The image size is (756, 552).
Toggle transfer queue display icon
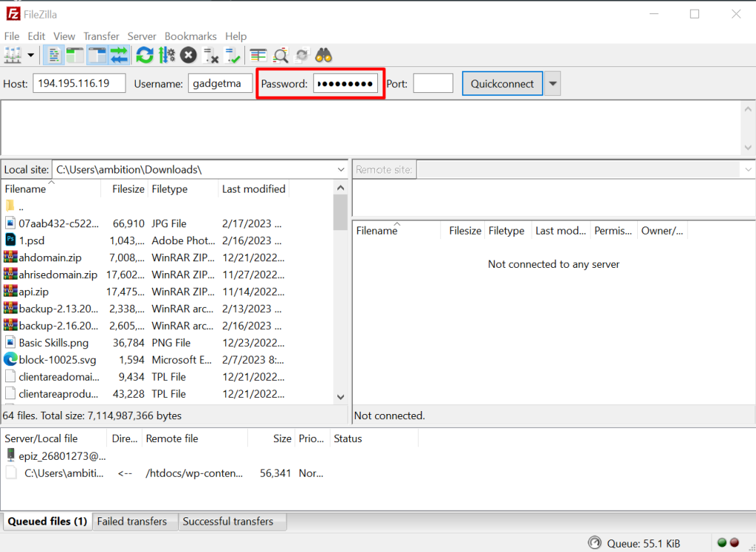point(119,55)
